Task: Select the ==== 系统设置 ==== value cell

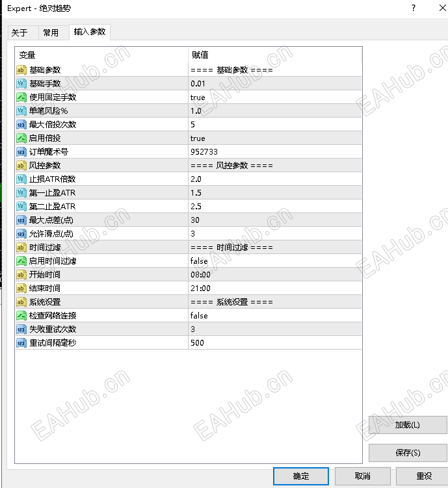Action: tap(275, 302)
